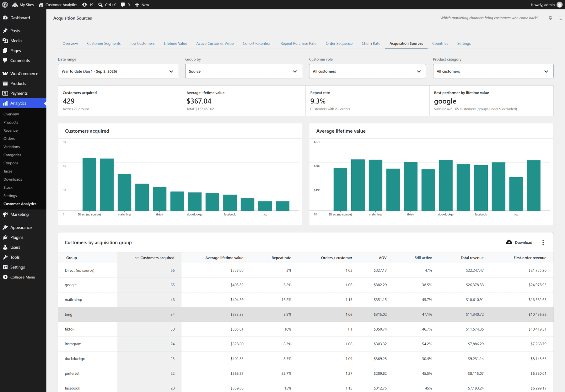
Task: Open WooCommerce menu in the sidebar
Action: click(23, 73)
